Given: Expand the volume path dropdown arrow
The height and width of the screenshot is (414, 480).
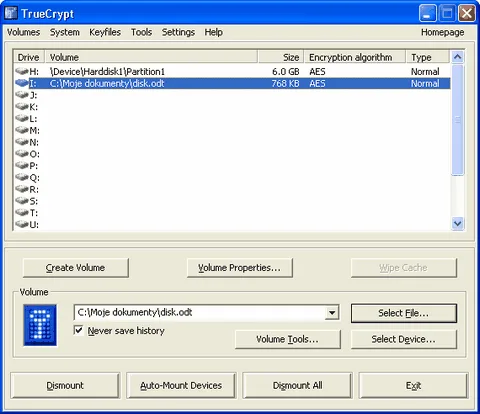Looking at the screenshot, I should tap(332, 313).
